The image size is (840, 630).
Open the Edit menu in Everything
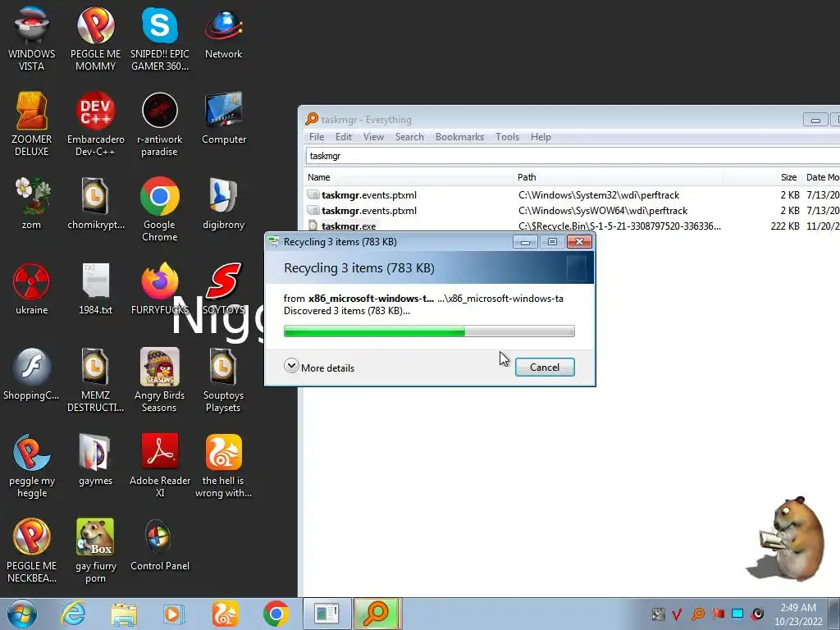tap(344, 137)
